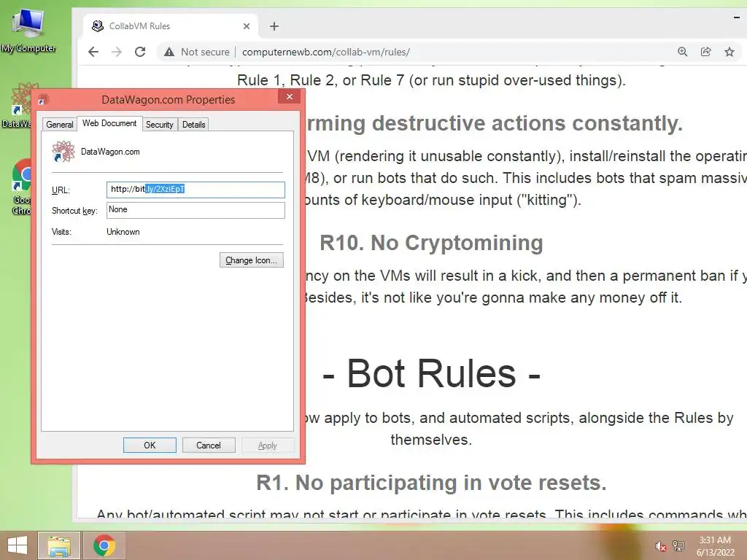The width and height of the screenshot is (747, 560).
Task: Click the Chrome back arrow
Action: [x=93, y=52]
